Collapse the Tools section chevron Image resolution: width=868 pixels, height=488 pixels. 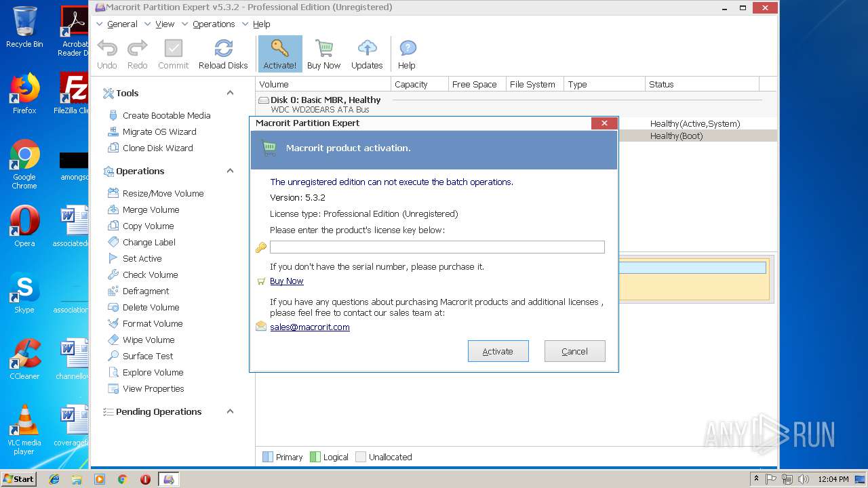pos(230,93)
